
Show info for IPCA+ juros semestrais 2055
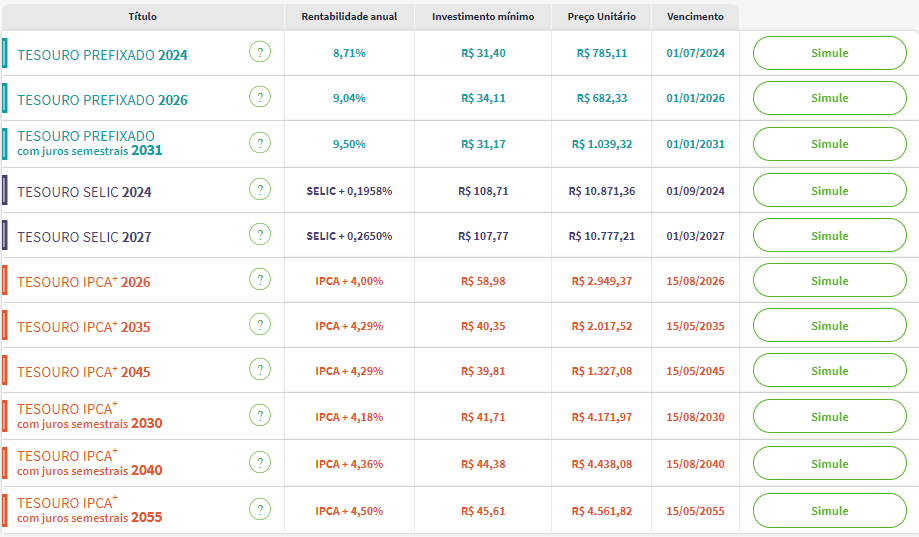260,510
